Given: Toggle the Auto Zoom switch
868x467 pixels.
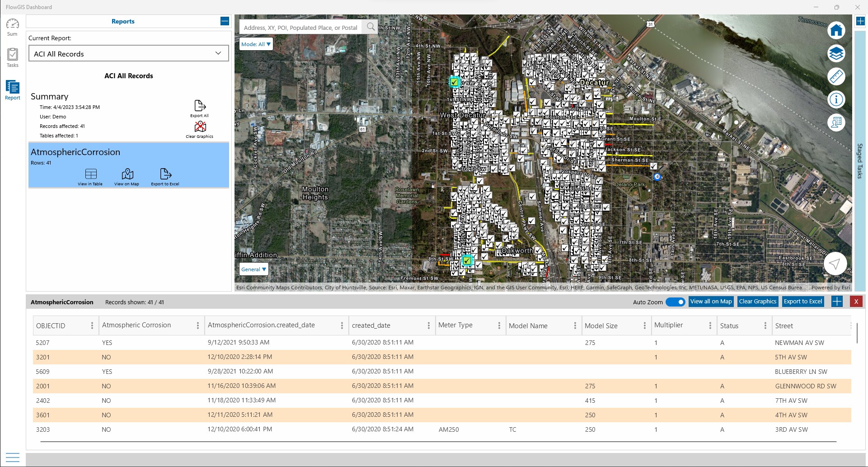Looking at the screenshot, I should point(676,302).
